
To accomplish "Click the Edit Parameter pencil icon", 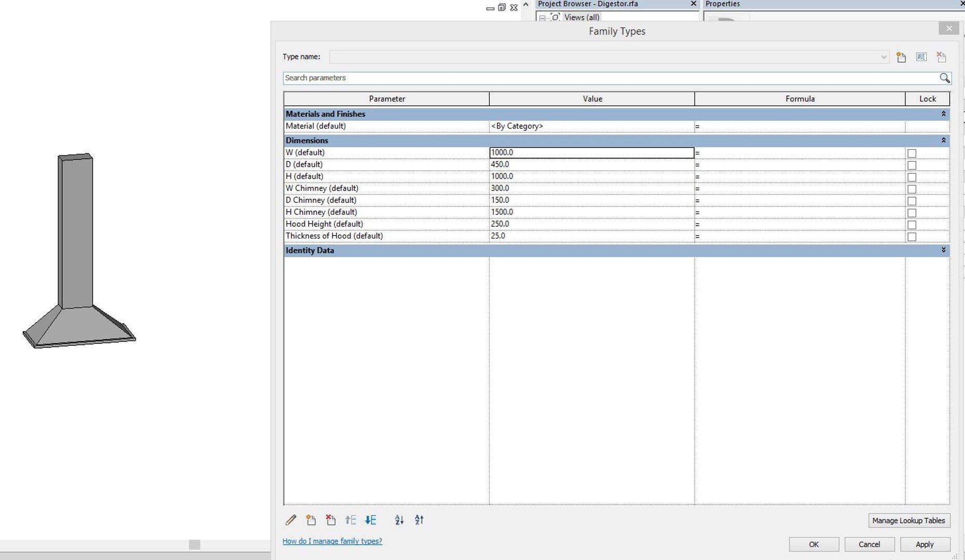I will tap(291, 520).
